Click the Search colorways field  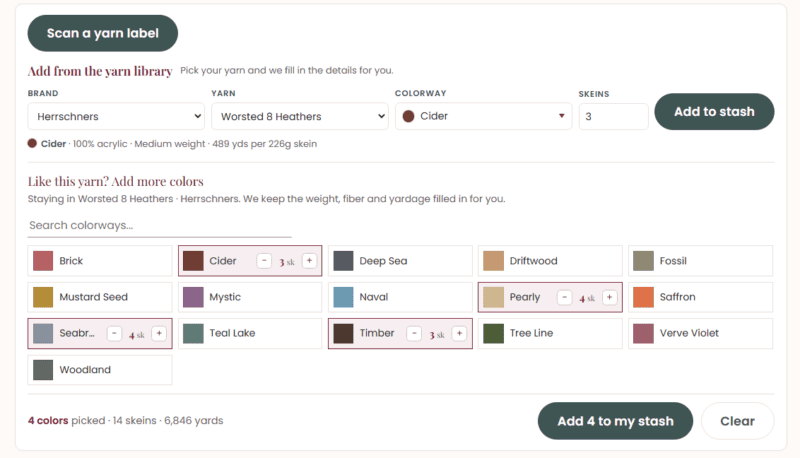159,225
